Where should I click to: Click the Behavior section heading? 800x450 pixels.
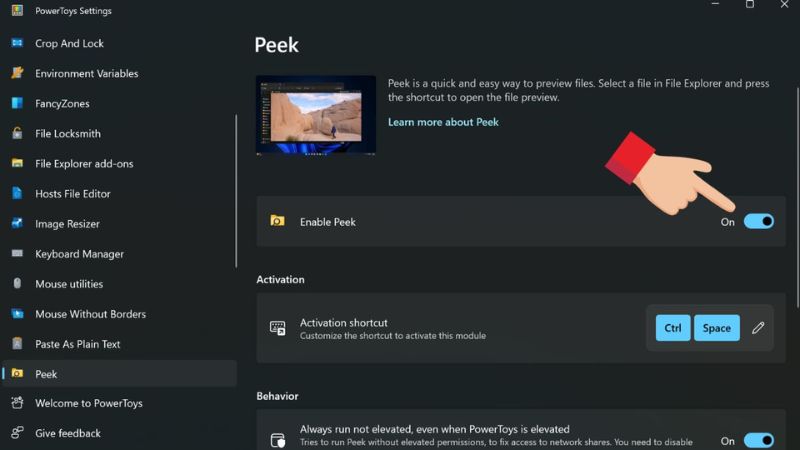click(x=277, y=396)
